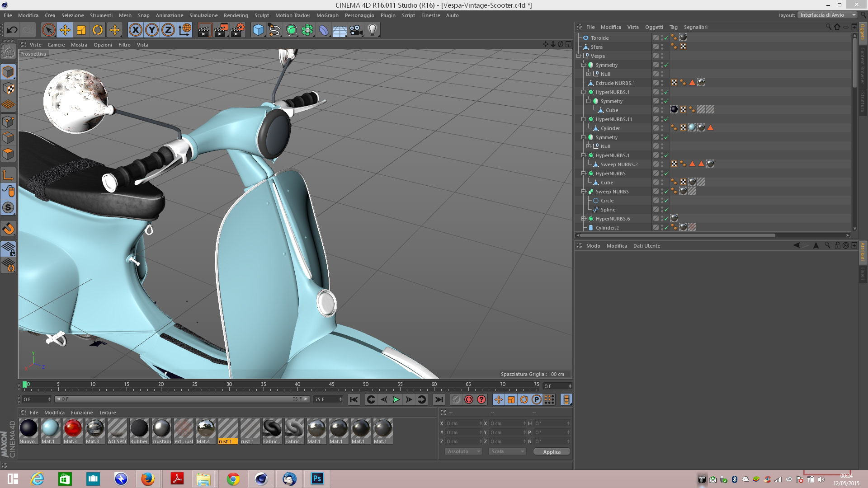Toggle Z axis lock

click(x=168, y=30)
